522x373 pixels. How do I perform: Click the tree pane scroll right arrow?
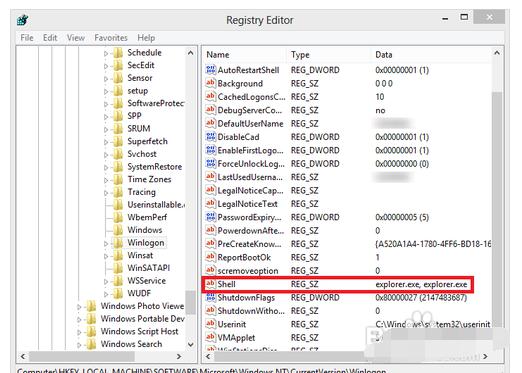tap(179, 356)
